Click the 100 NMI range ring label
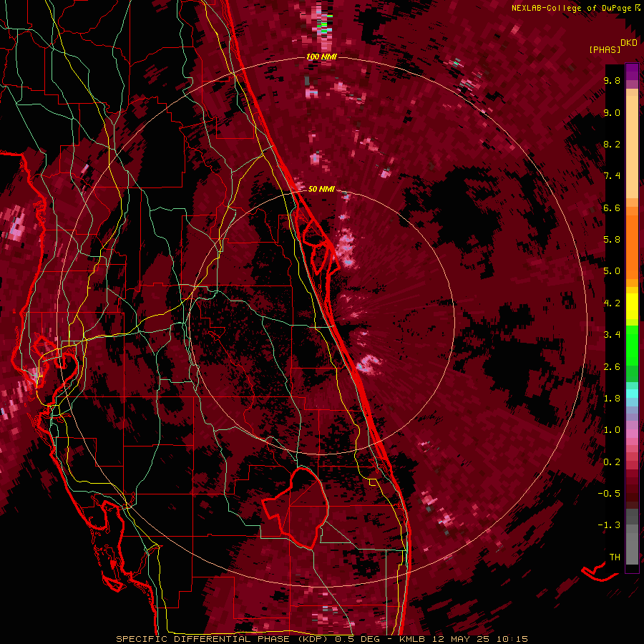 (x=321, y=57)
